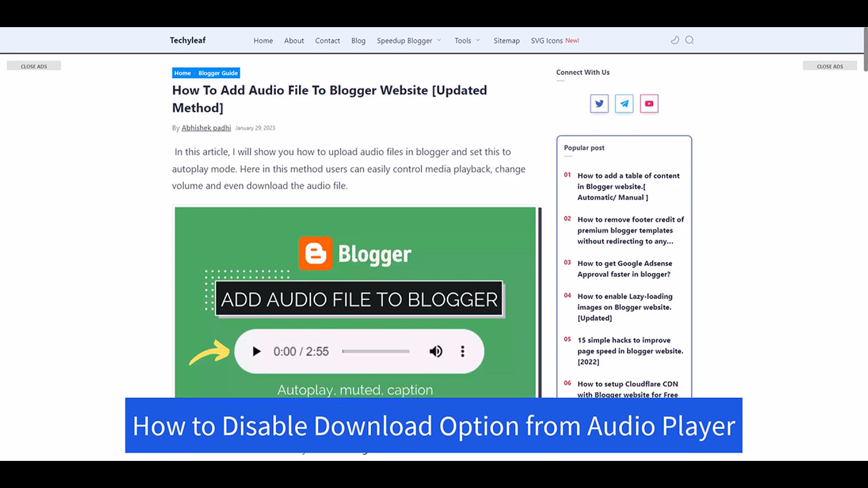This screenshot has width=868, height=488.
Task: Open 'How to add a table of content' post
Action: click(x=628, y=186)
